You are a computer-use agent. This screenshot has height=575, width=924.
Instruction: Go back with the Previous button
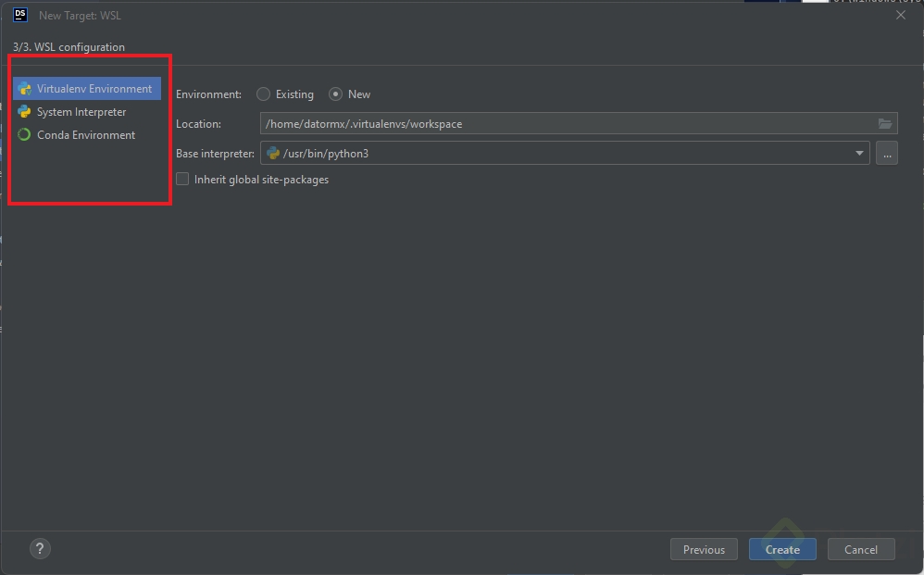pos(704,549)
